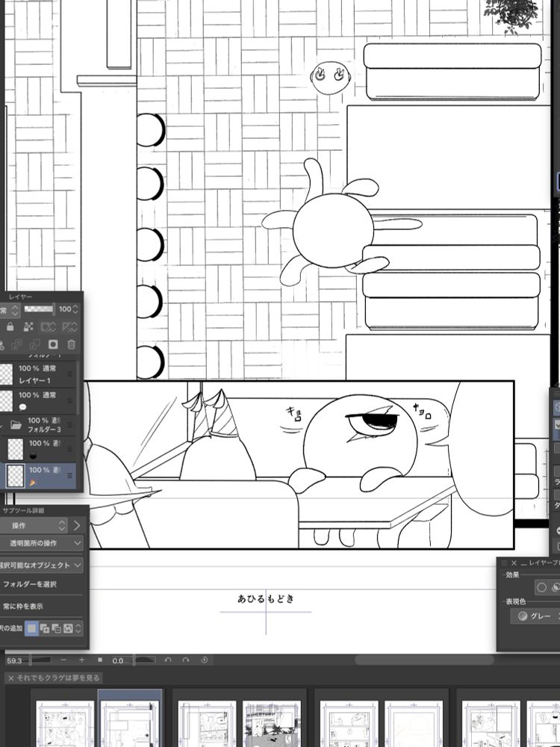Viewport: 560px width, 747px height.
Task: Select the subtract from selection mode icon
Action: (56, 628)
